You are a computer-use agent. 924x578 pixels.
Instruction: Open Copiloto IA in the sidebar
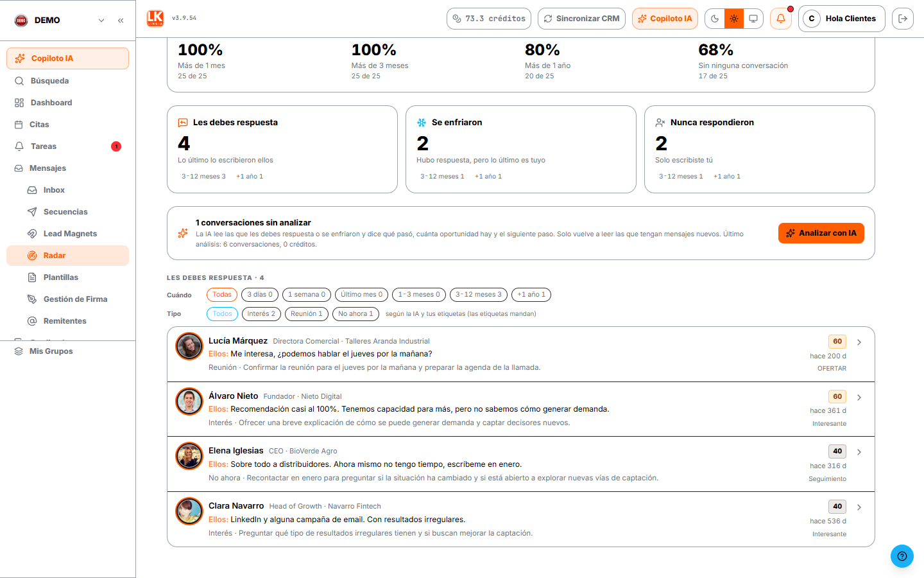[x=67, y=58]
